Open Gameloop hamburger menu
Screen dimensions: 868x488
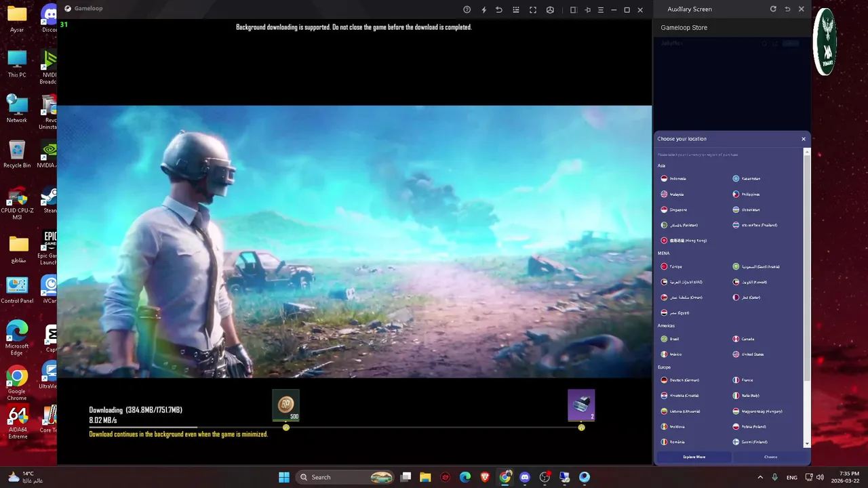601,9
